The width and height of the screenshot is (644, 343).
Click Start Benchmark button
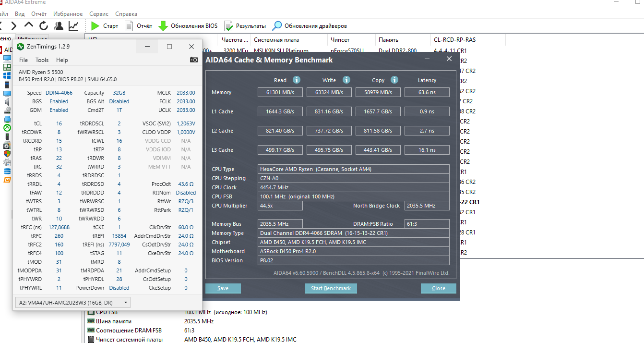pyautogui.click(x=331, y=288)
